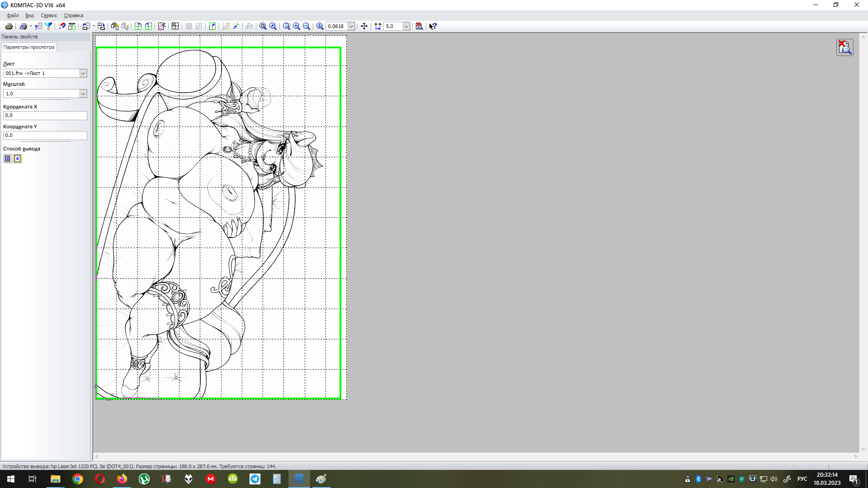Open Telegram from the taskbar

(x=255, y=479)
